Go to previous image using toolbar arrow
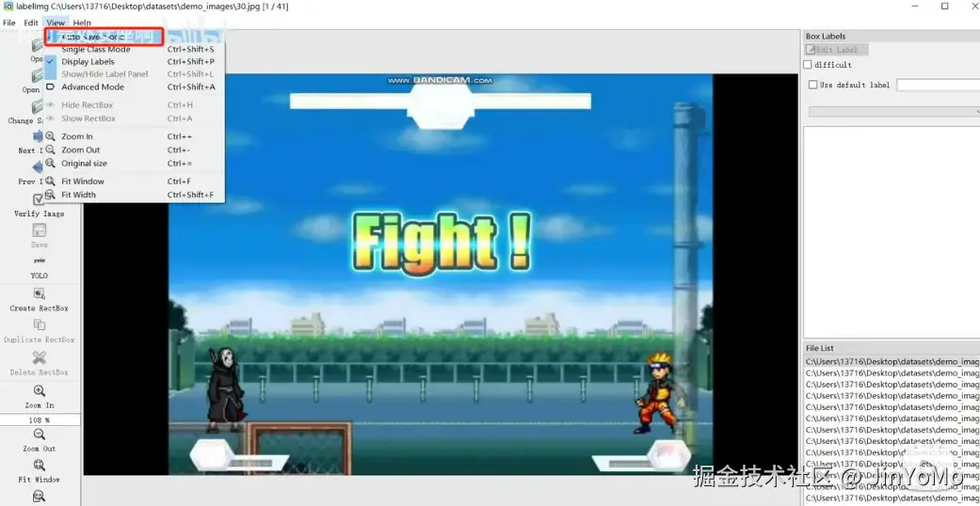980x506 pixels. click(39, 166)
